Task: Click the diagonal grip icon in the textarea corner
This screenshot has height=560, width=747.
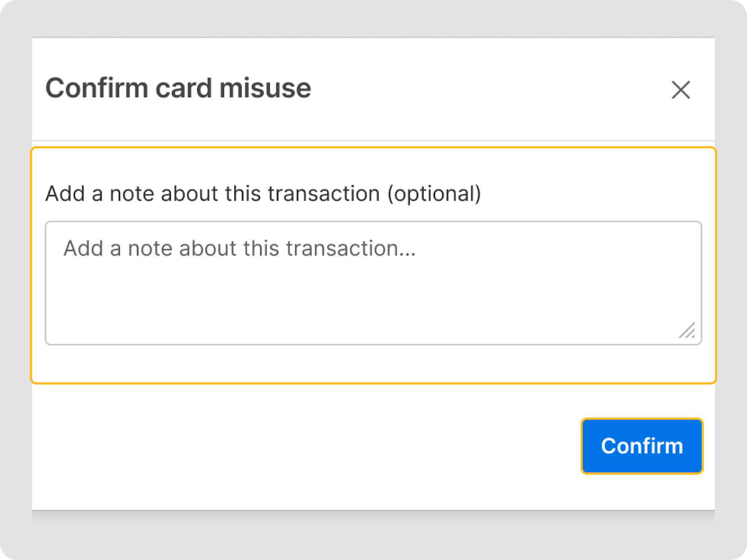Action: (x=687, y=330)
